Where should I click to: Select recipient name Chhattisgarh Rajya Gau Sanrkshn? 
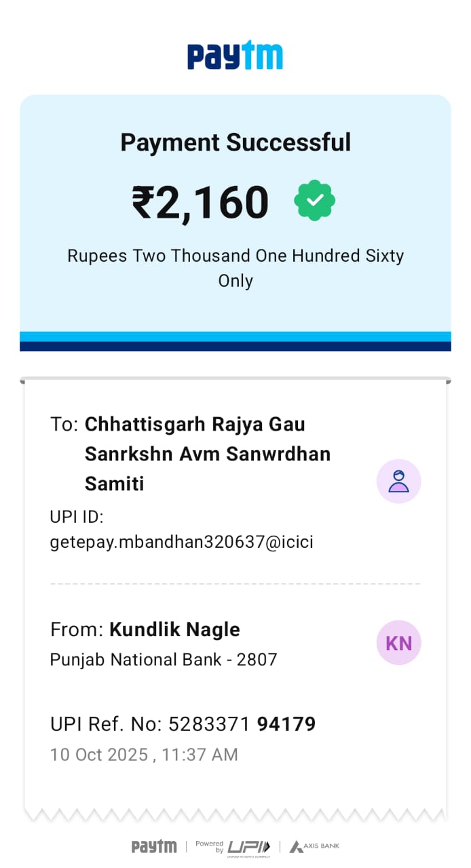pos(195,425)
